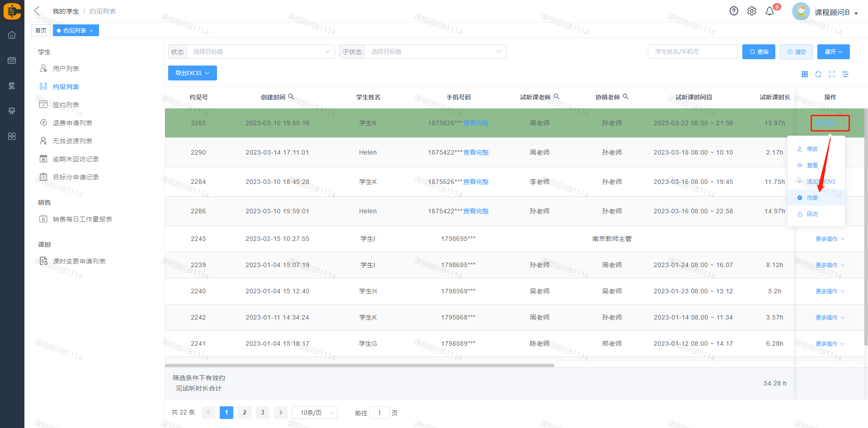This screenshot has width=868, height=428.
Task: Open column settings icon above table
Action: (x=845, y=74)
